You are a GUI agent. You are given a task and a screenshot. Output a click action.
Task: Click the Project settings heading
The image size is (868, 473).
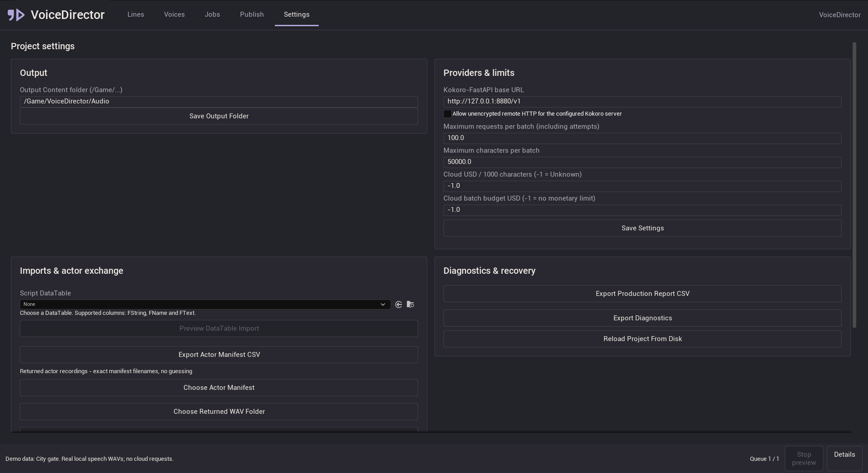43,46
